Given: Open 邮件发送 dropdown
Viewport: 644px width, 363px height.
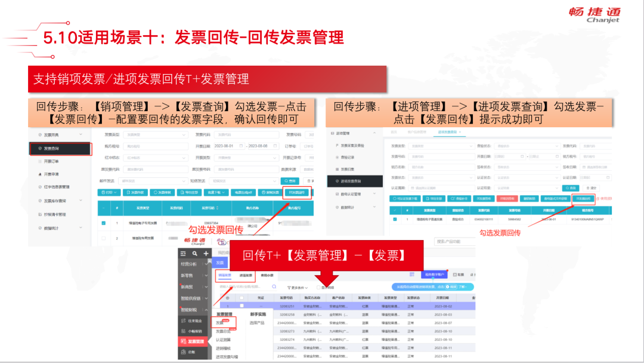Looking at the screenshot, I should click(153, 181).
